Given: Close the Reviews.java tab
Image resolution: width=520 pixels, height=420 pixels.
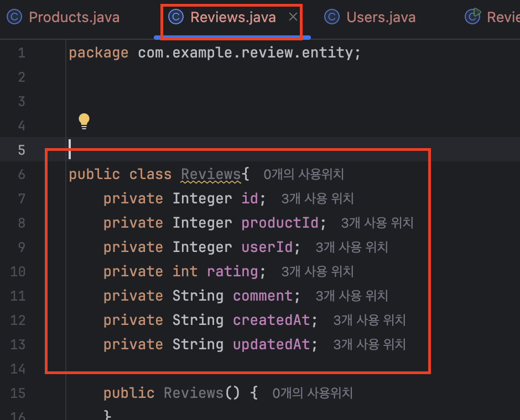Looking at the screenshot, I should [293, 17].
